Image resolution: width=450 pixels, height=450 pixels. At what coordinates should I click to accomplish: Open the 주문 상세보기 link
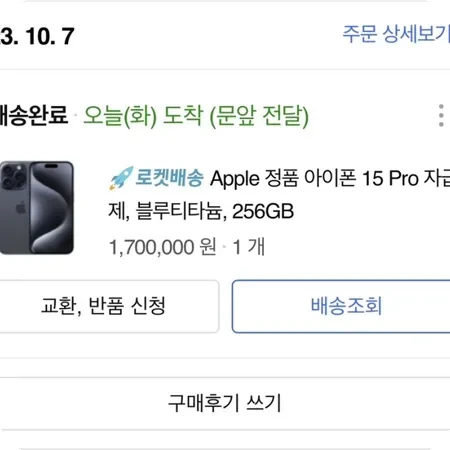click(396, 34)
